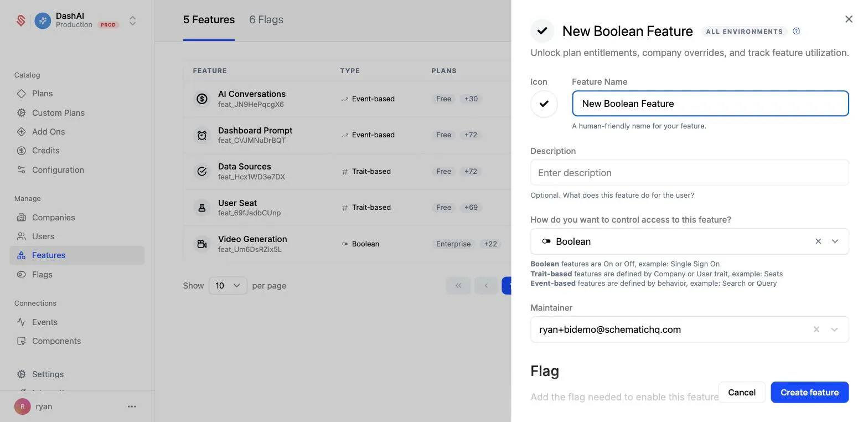Click the Video Generation camera icon

pos(202,244)
